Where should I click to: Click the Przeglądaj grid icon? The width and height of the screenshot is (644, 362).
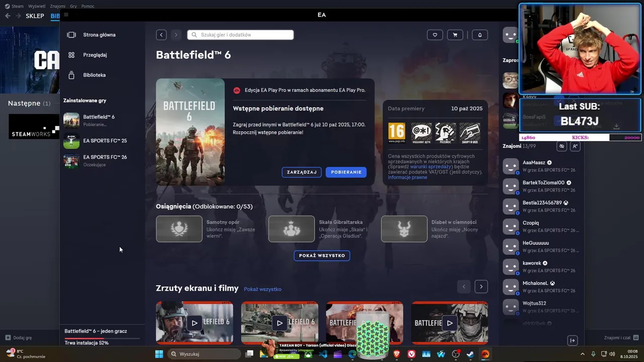(x=71, y=55)
